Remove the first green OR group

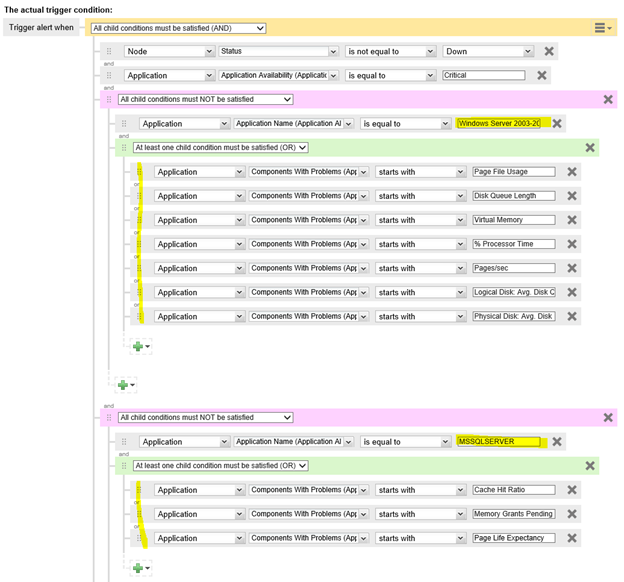[x=590, y=148]
